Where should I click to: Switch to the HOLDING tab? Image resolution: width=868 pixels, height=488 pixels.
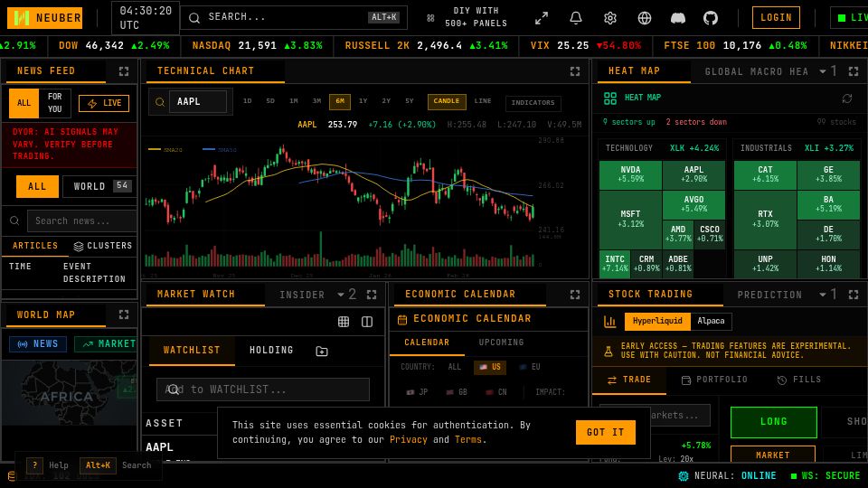coord(271,351)
